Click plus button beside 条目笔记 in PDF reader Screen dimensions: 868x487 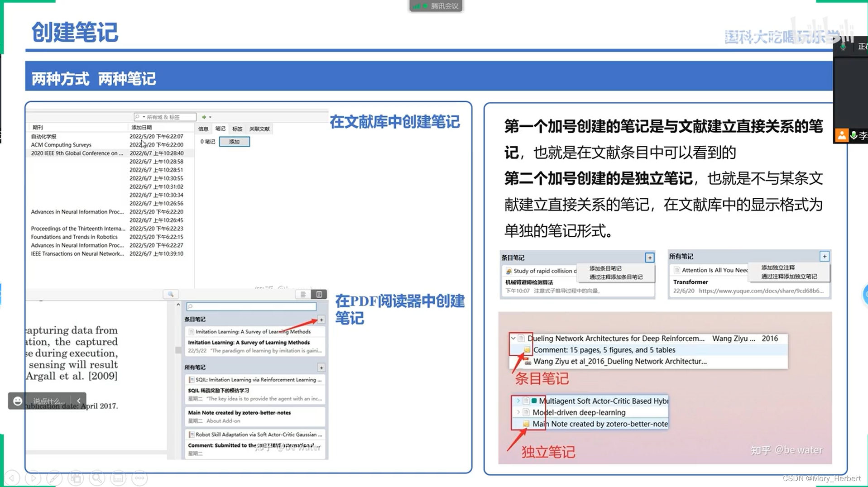321,320
